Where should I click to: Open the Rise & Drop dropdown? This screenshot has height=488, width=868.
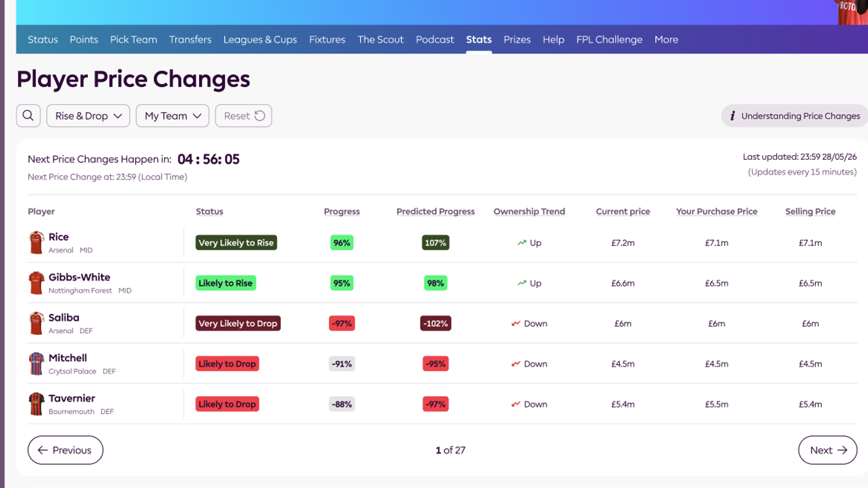tap(88, 116)
